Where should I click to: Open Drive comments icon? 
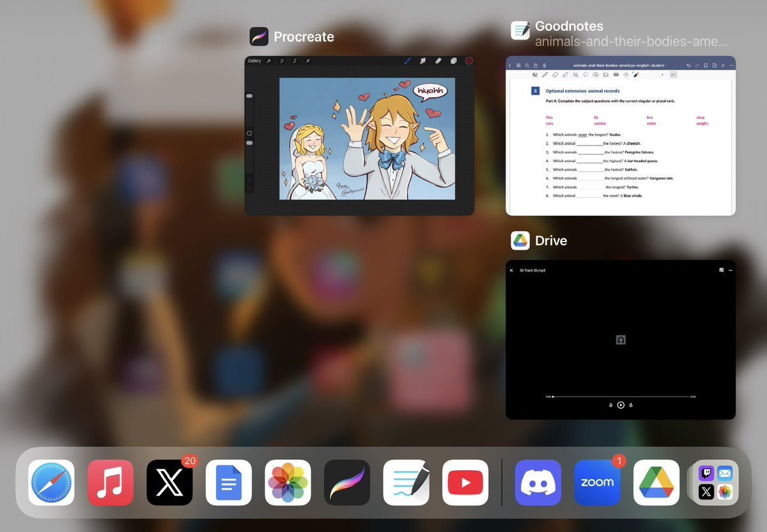721,270
